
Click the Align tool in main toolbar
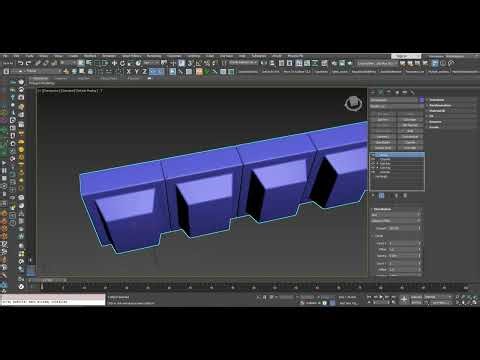coord(272,63)
